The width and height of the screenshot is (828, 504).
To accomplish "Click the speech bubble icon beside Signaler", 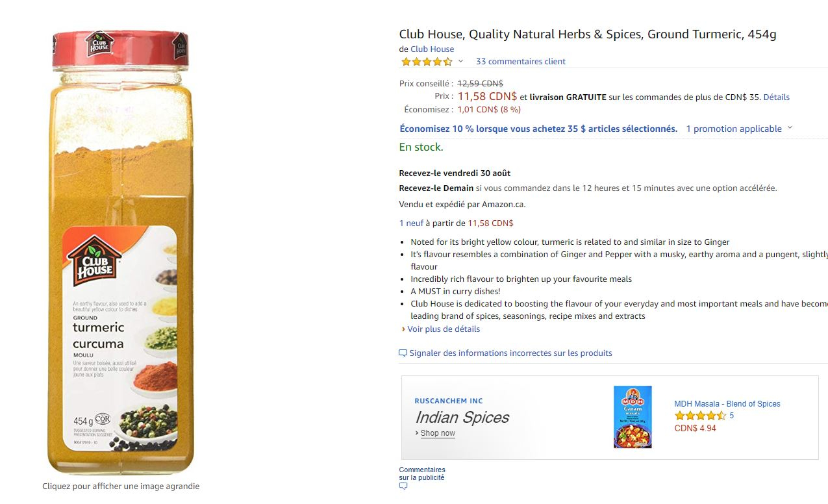I will (x=403, y=353).
